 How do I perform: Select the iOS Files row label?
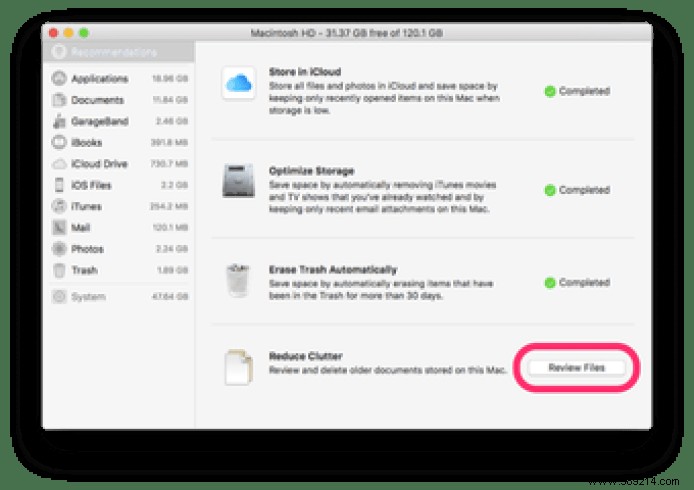coord(91,185)
